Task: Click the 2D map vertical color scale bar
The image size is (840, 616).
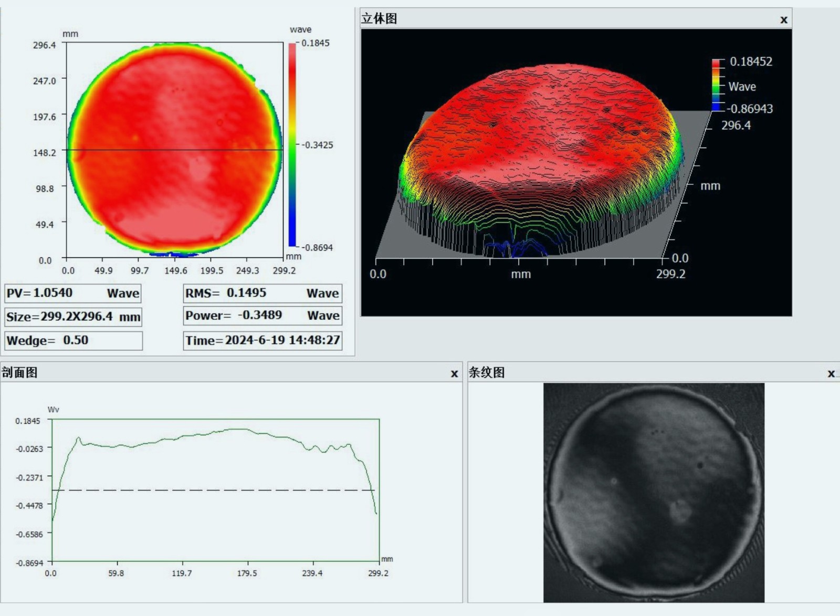Action: [x=292, y=144]
